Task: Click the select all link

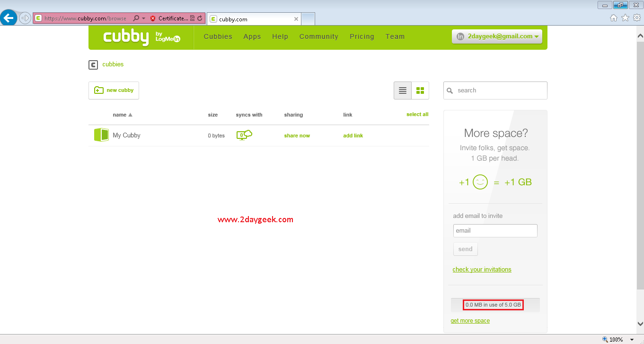Action: (417, 114)
